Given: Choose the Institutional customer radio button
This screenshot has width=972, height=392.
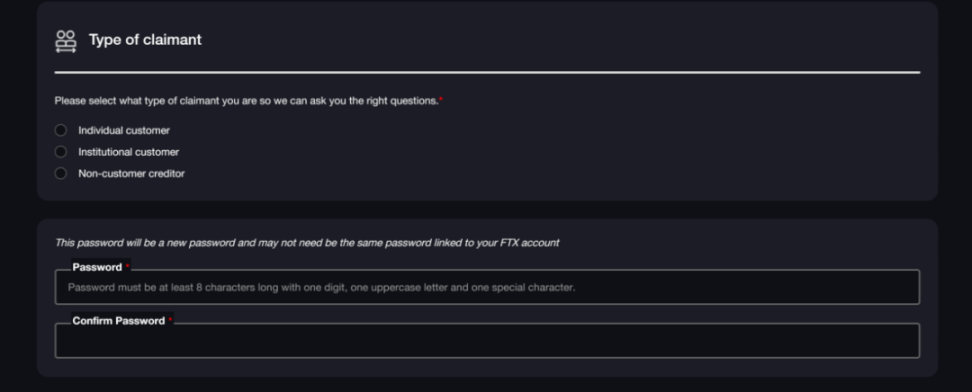Looking at the screenshot, I should pyautogui.click(x=61, y=152).
